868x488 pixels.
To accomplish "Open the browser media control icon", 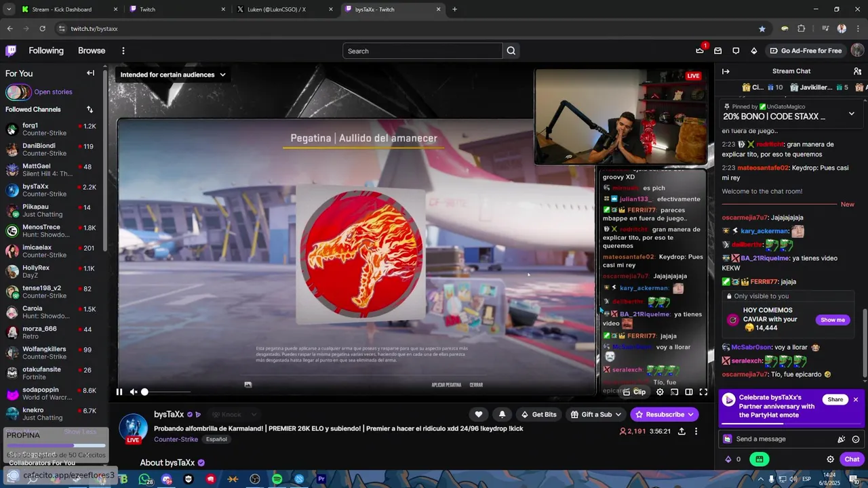I will coord(825,28).
